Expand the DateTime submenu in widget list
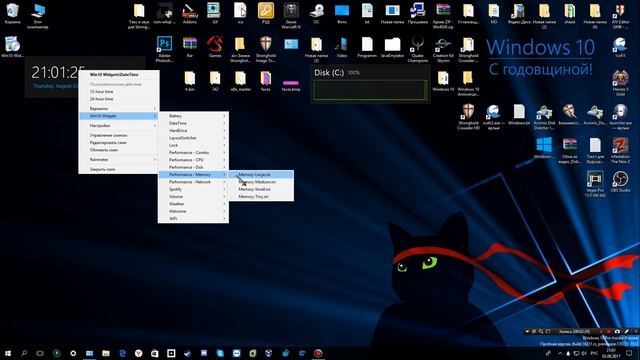640x360 pixels. coord(193,123)
